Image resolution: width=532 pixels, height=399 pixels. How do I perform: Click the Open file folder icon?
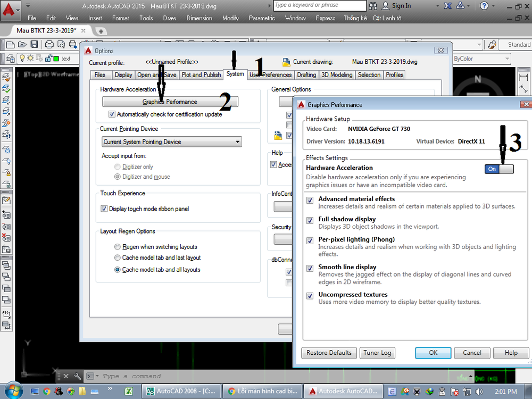click(22, 45)
